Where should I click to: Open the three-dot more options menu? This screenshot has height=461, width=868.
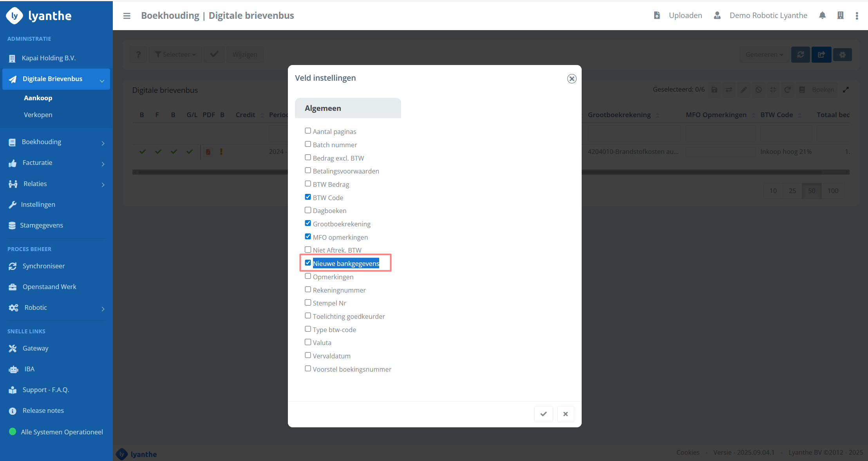pyautogui.click(x=857, y=16)
